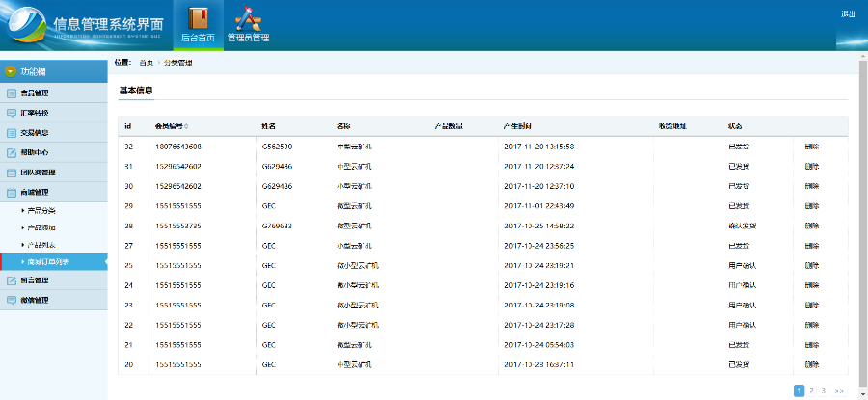Click the icon next to 交易信息

coord(12,133)
